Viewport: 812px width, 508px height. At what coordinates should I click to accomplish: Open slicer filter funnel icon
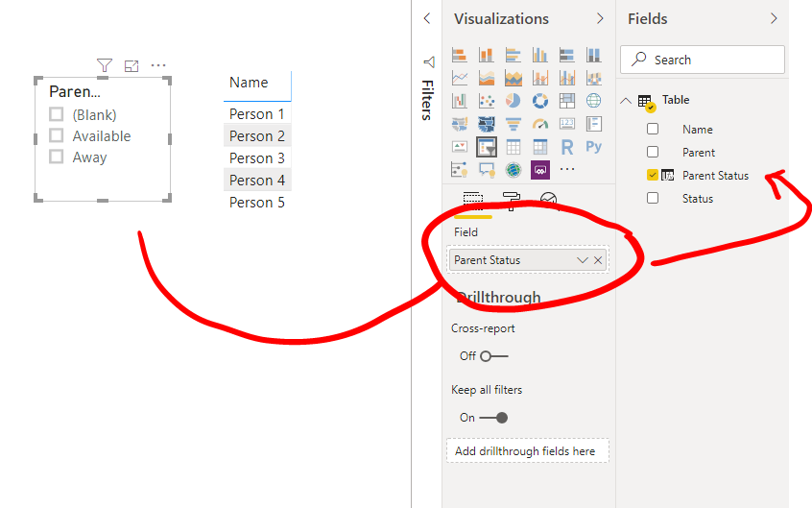click(x=105, y=65)
